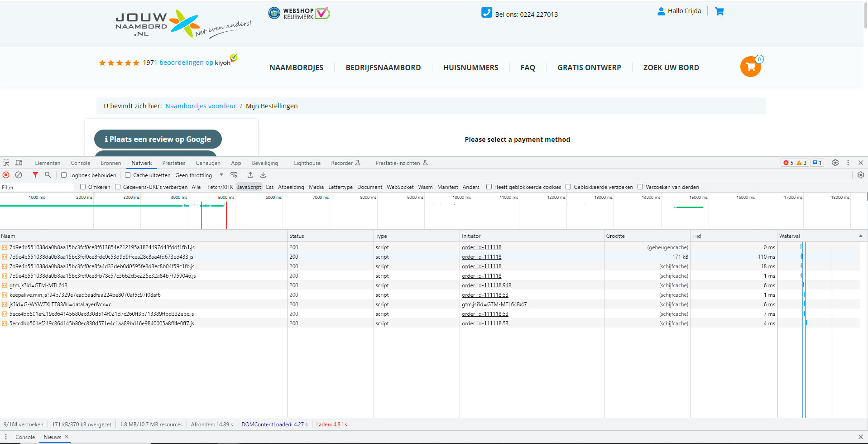Open the Lighthouse tab
Screen dimensions: 868x444
tap(307, 163)
